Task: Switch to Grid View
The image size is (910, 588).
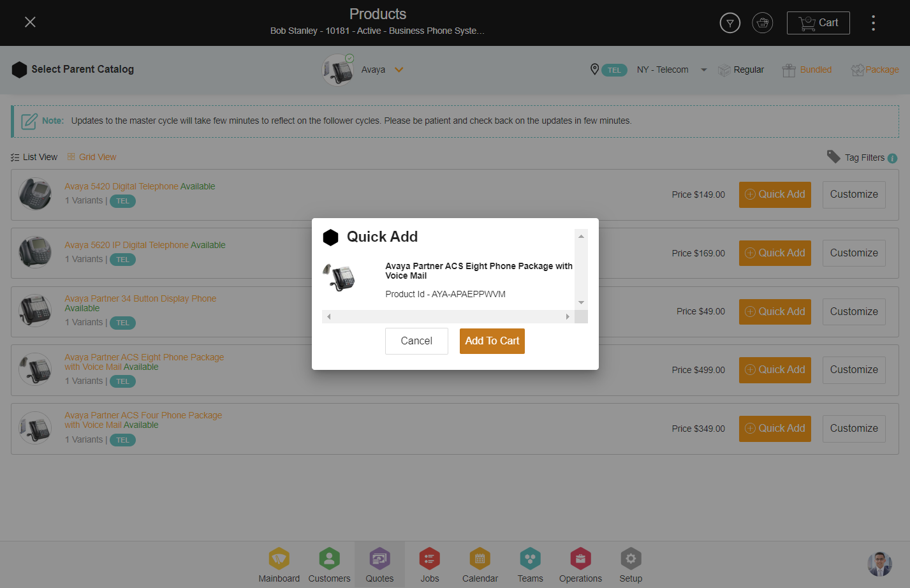Action: coord(92,157)
